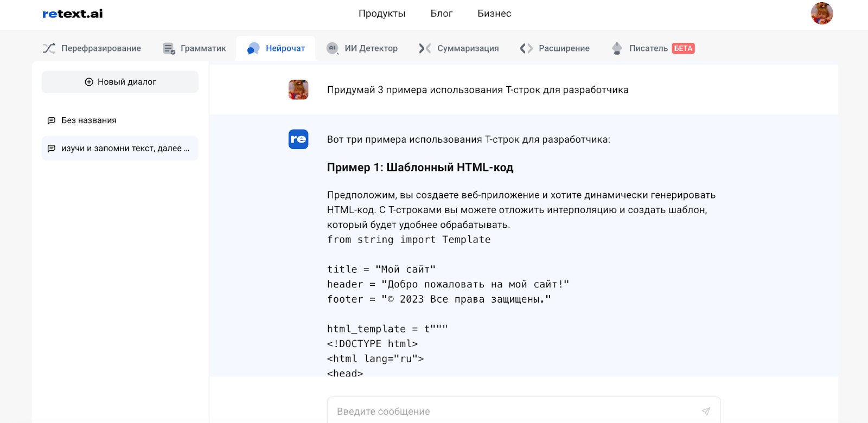Click code line 'from string import Template'
Viewport: 868px width, 423px height.
coord(409,240)
